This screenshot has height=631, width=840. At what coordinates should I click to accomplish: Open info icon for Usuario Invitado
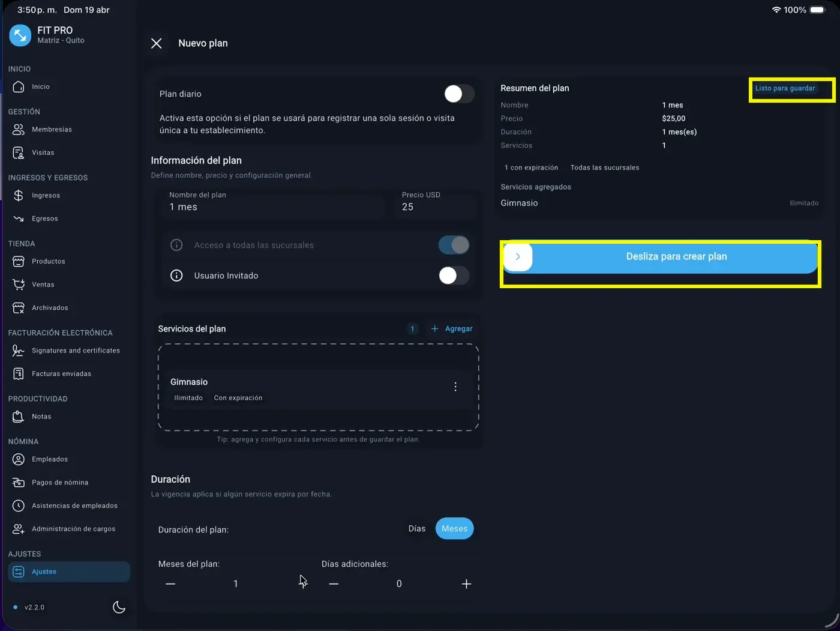[x=176, y=276]
